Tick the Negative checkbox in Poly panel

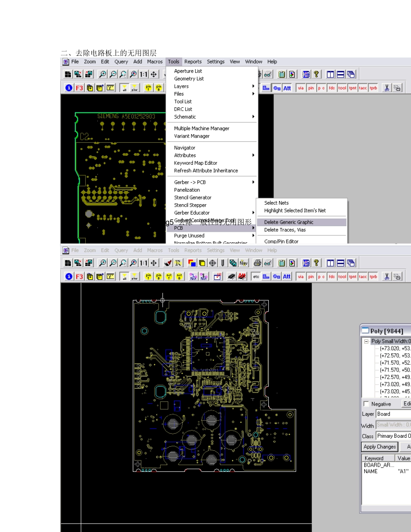366,404
